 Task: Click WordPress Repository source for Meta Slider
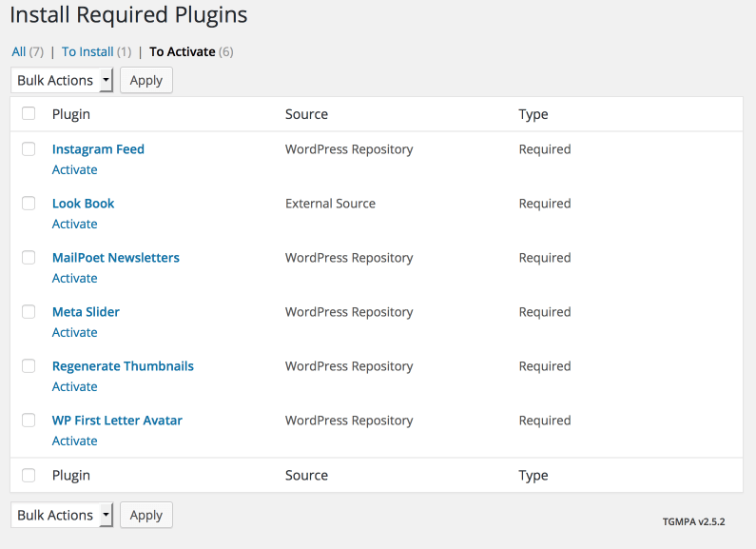(349, 312)
